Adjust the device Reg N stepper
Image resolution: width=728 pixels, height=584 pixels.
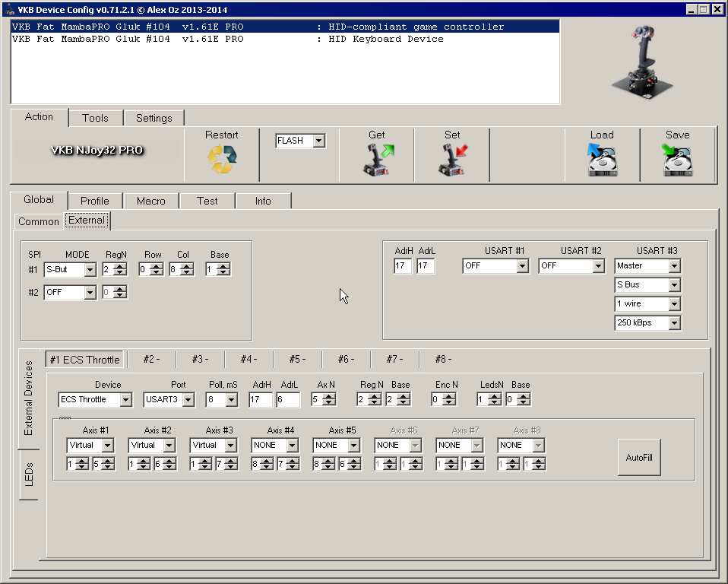pos(375,399)
